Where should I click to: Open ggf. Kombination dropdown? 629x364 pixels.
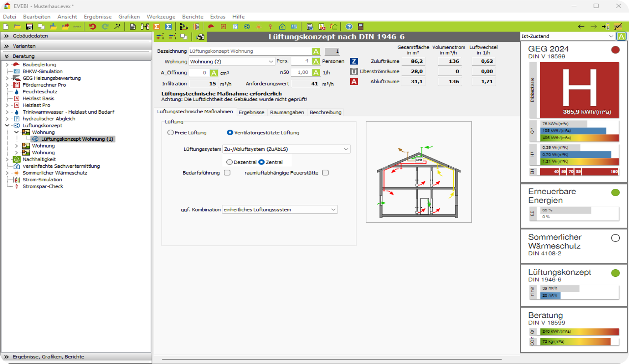coord(280,209)
